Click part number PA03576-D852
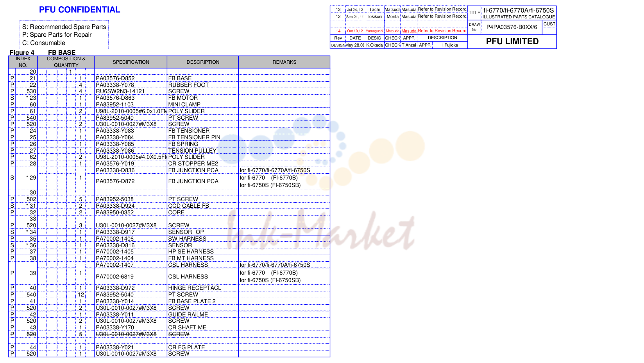644x363 pixels. 115,78
